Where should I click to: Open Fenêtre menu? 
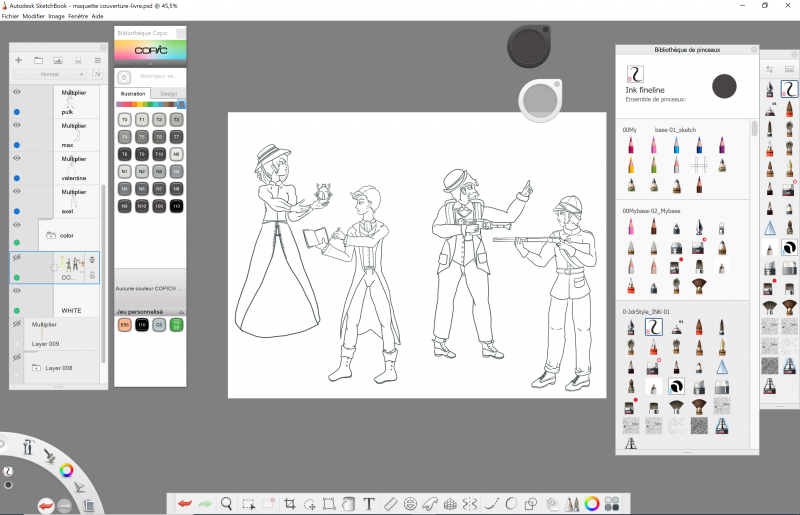click(78, 16)
